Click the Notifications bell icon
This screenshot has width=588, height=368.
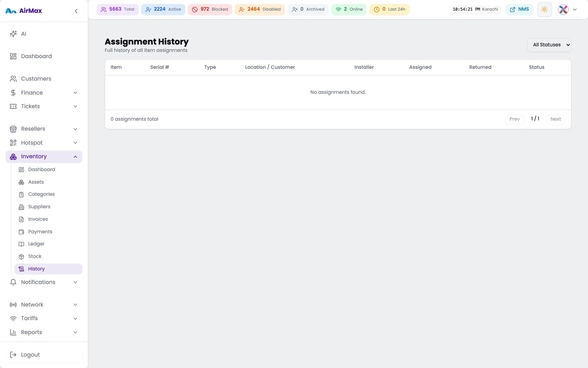click(x=13, y=282)
